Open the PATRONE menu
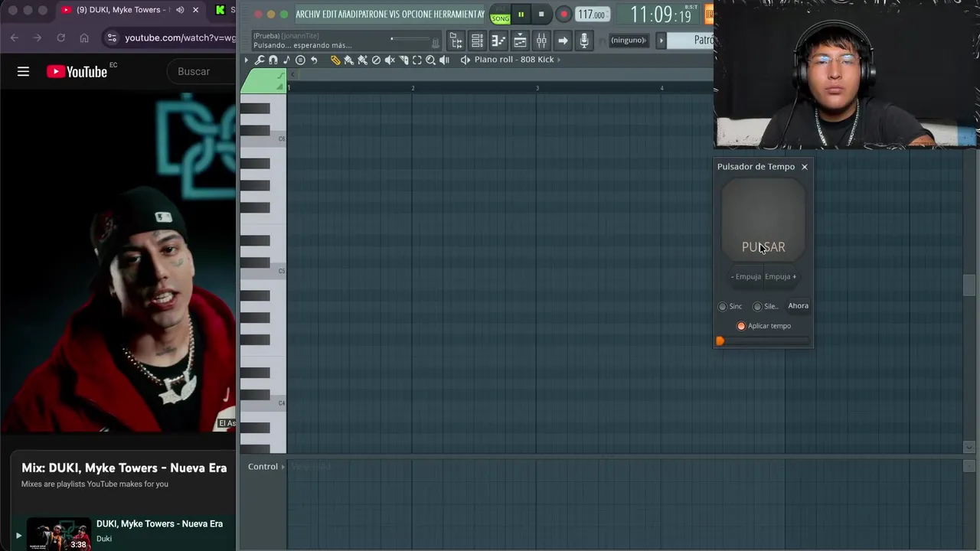Viewport: 980px width, 551px height. 373,15
